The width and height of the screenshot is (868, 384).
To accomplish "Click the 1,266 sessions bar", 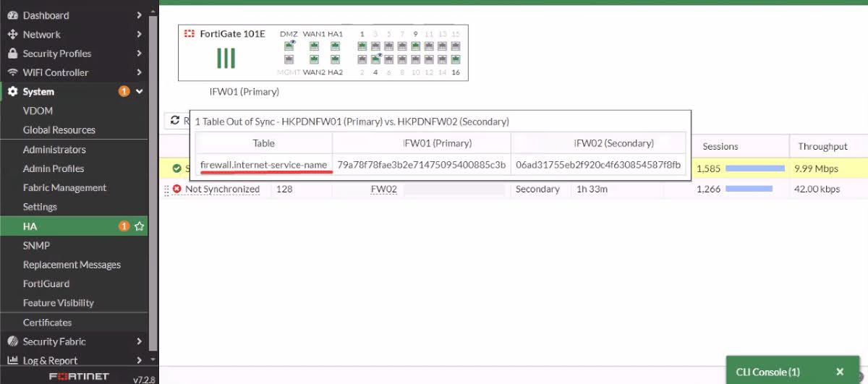I will tap(749, 189).
